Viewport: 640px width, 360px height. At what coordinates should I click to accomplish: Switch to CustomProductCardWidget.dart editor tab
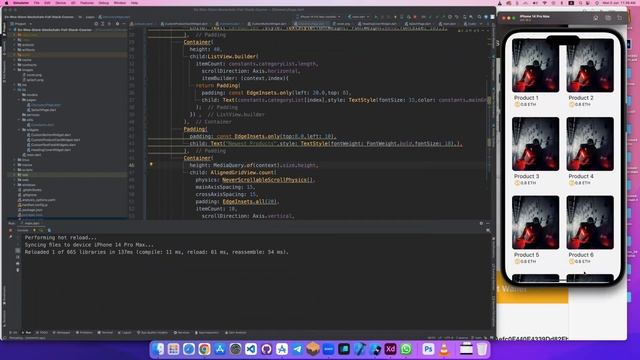(184, 24)
